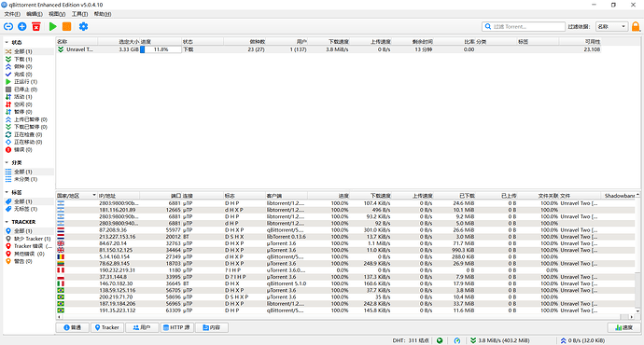Toggle alternative speed limits speedometer icon
This screenshot has height=345, width=644.
tap(457, 340)
